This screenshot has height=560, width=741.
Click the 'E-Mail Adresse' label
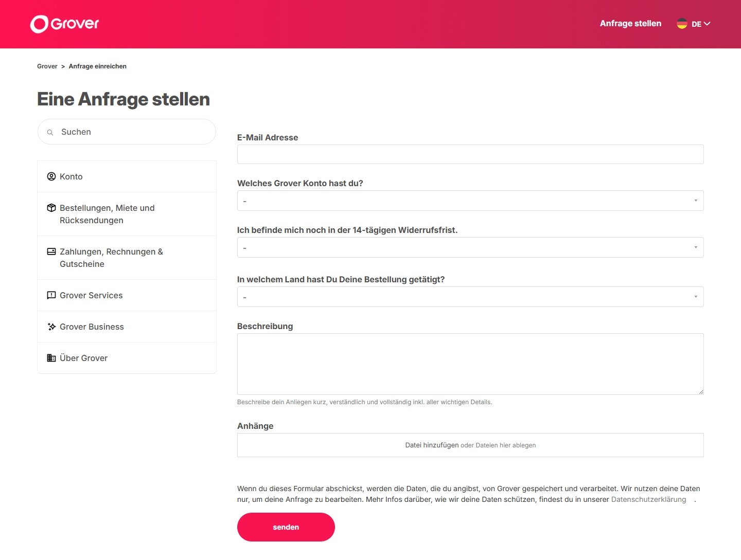268,137
